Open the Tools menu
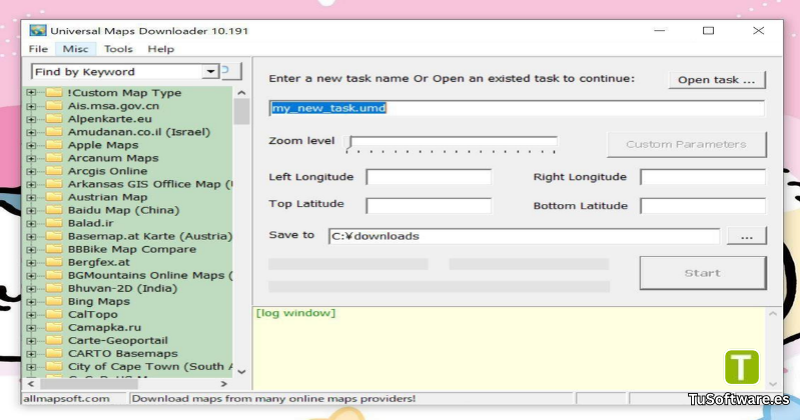Screen dimensions: 800x420 [118, 49]
